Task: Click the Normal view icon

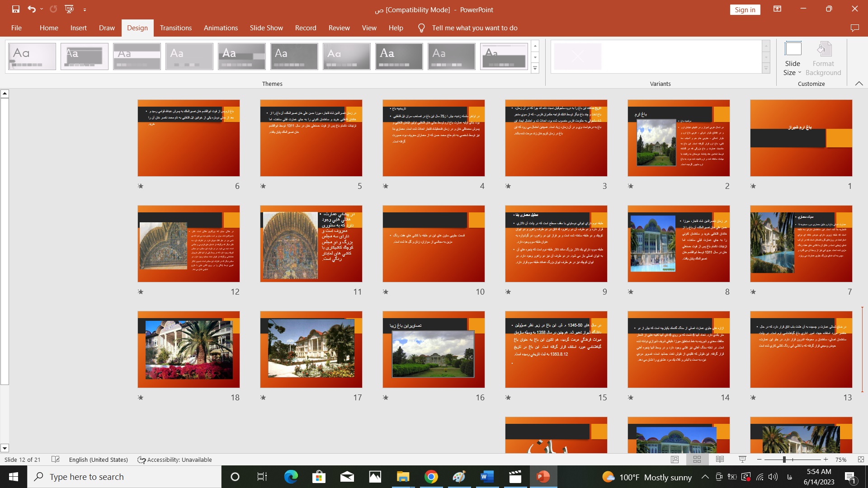Action: (x=674, y=460)
